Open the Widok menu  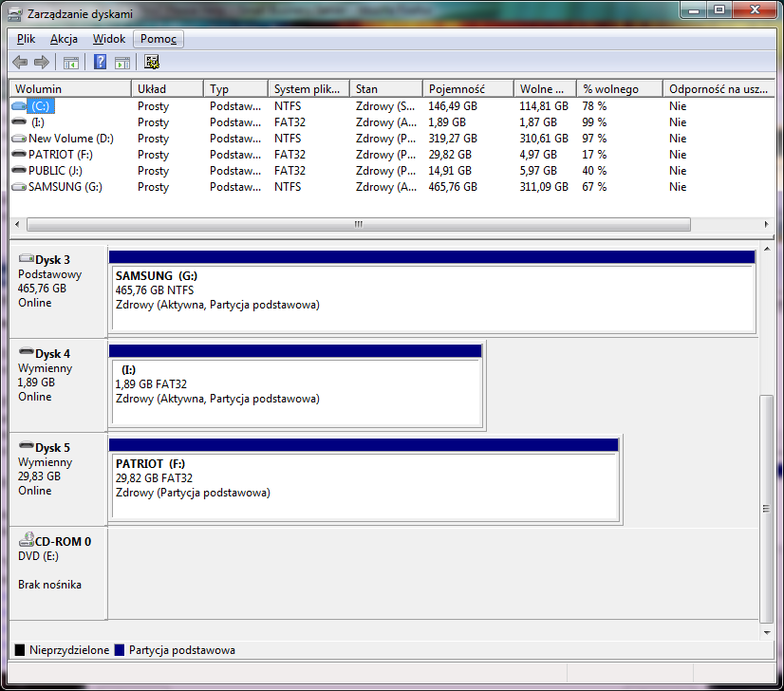coord(109,39)
